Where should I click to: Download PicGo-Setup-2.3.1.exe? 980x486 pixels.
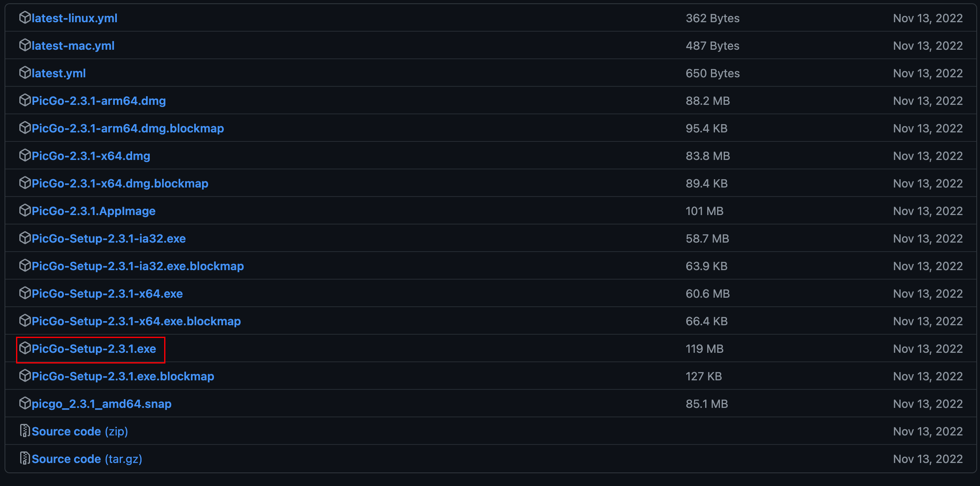pos(94,349)
